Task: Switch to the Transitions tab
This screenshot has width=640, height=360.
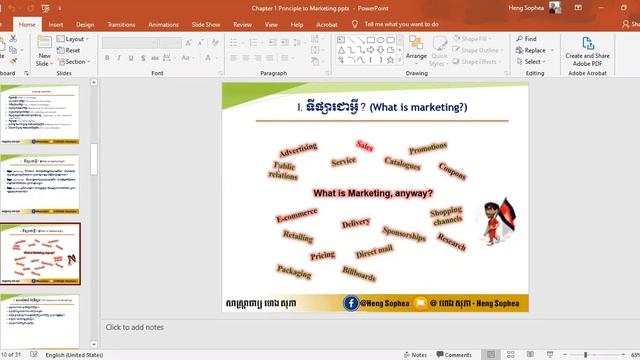Action: [x=121, y=24]
